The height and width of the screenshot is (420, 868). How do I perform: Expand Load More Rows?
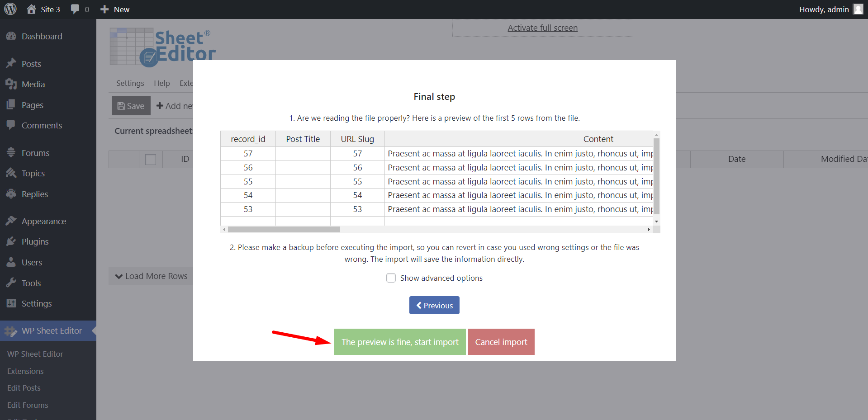coord(151,276)
